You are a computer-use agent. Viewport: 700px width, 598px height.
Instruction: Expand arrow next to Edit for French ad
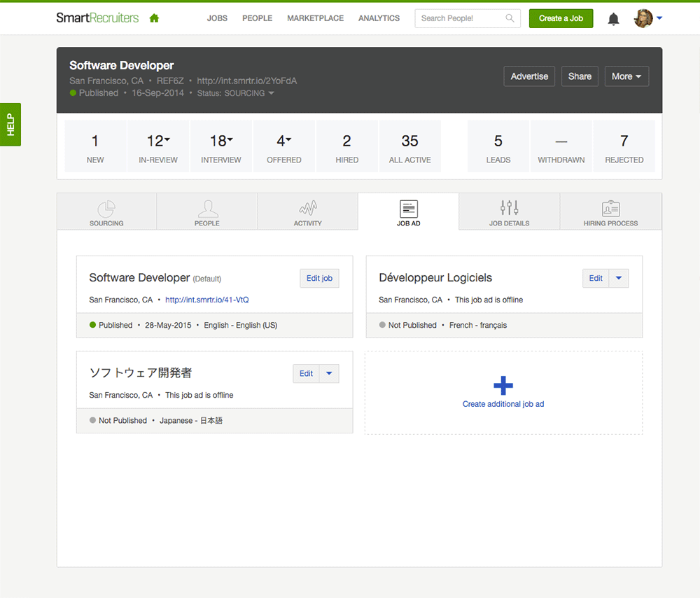pyautogui.click(x=619, y=278)
